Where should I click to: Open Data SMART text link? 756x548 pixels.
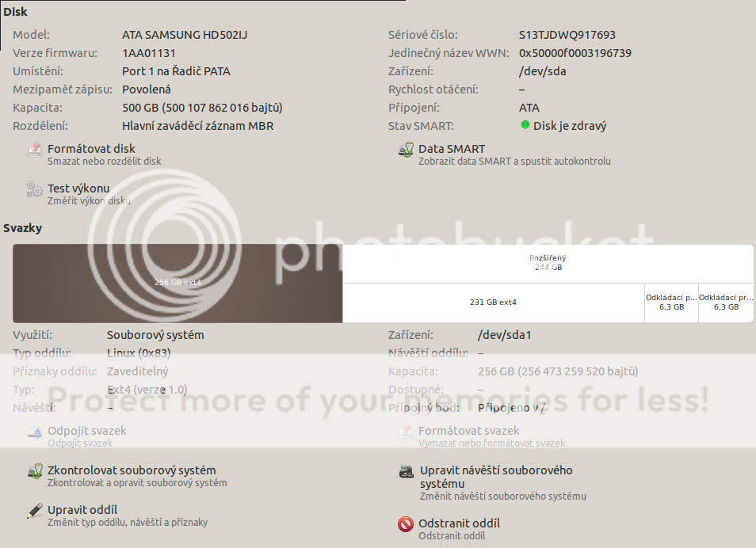click(452, 149)
